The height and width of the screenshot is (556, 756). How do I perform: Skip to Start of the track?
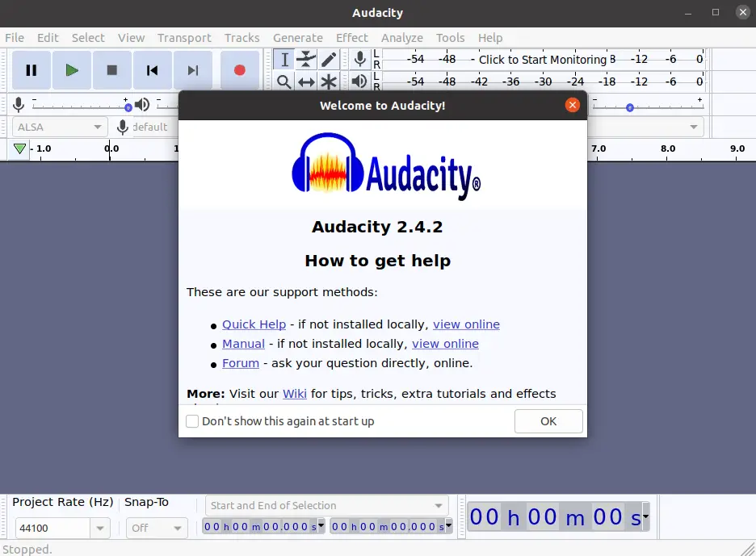pos(153,70)
